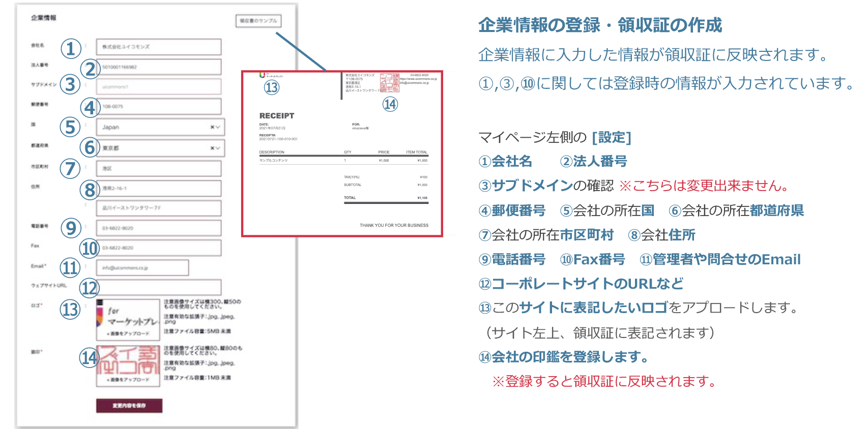Click the red seal stamp on receipt sample
This screenshot has height=429, width=868.
point(389,82)
